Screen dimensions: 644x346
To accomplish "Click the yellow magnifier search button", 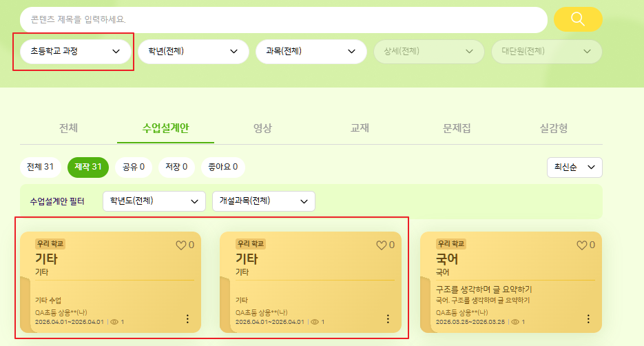I will [x=577, y=19].
